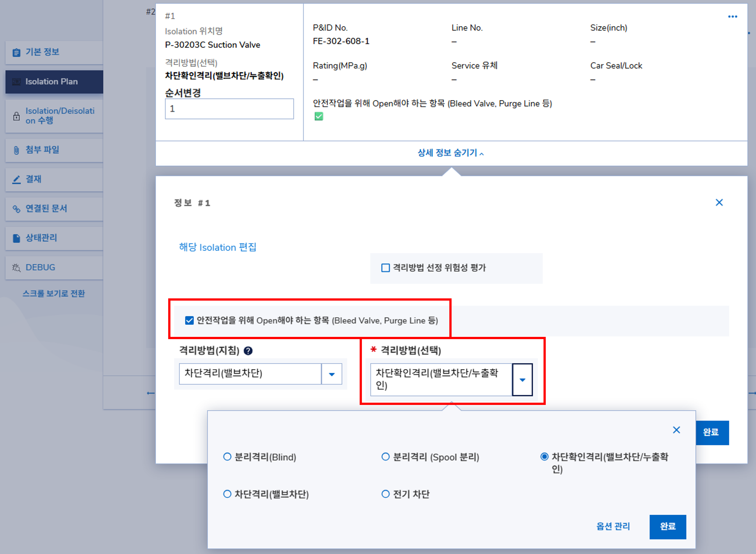The height and width of the screenshot is (554, 756).
Task: Open the 상태관리 sidebar tab
Action: click(x=41, y=238)
